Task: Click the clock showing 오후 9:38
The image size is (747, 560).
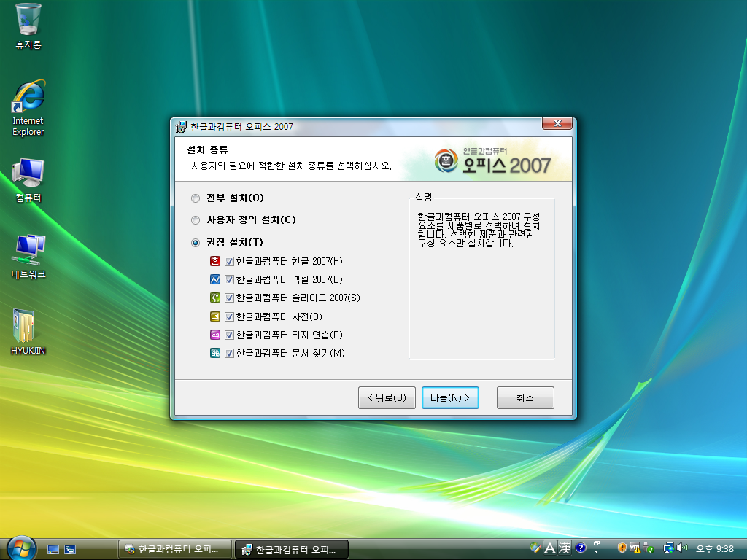Action: (x=715, y=549)
